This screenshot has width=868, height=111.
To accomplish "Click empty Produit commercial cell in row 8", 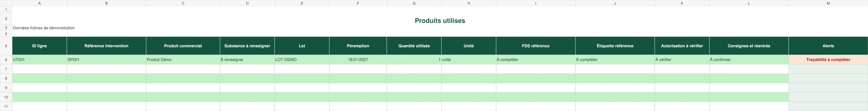I will pyautogui.click(x=183, y=78).
